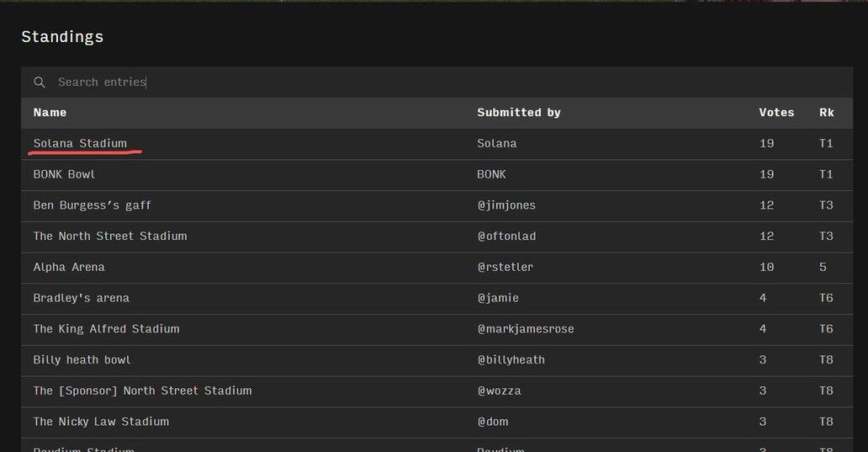Click submitter @jimjones

click(505, 205)
